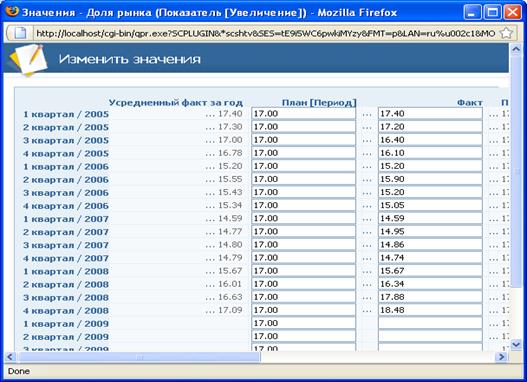
Task: Click the horizontal scrollbar left arrow
Action: tap(9, 356)
